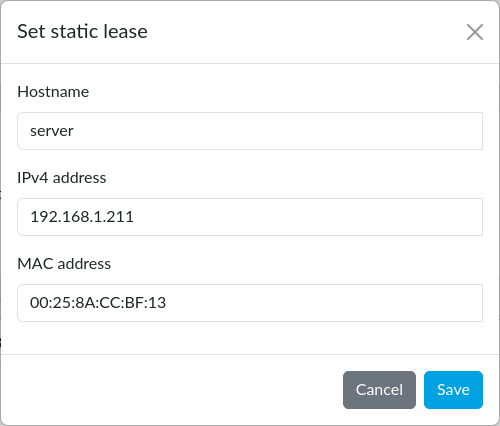This screenshot has width=500, height=426.
Task: Save the static lease for server
Action: click(x=453, y=390)
